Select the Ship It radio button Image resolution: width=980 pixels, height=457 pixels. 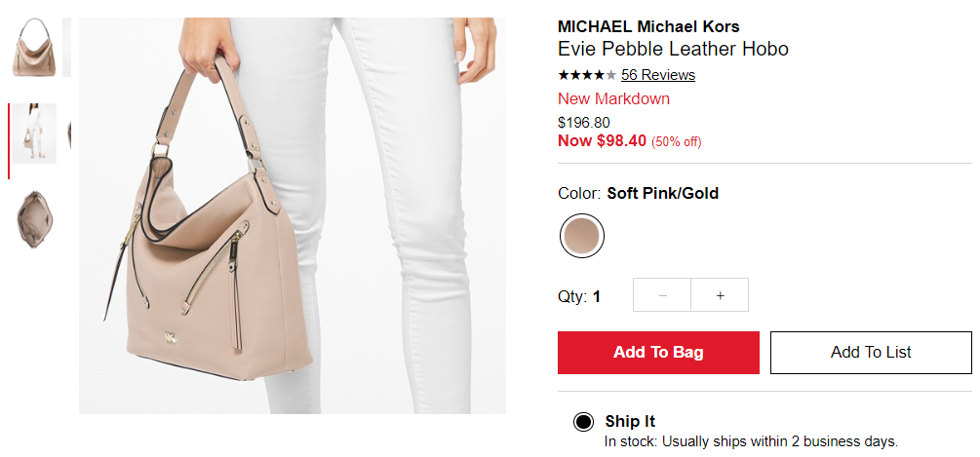coord(583,423)
